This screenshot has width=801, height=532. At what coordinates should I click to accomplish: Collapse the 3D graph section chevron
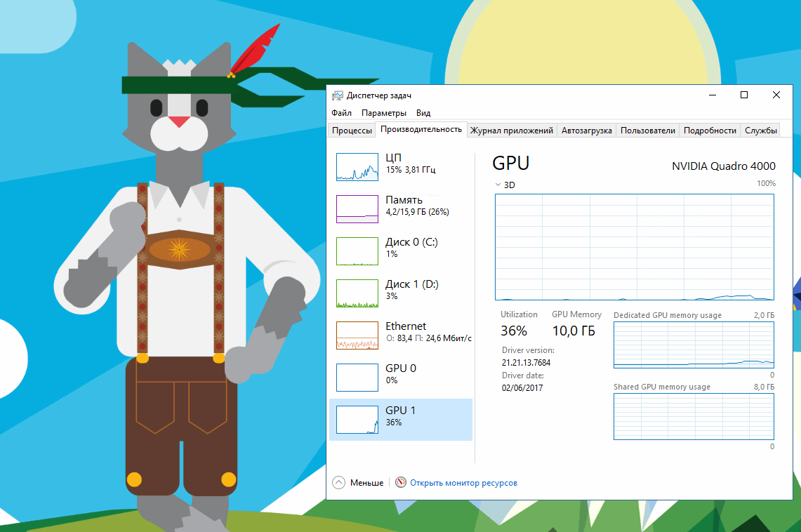coord(498,185)
